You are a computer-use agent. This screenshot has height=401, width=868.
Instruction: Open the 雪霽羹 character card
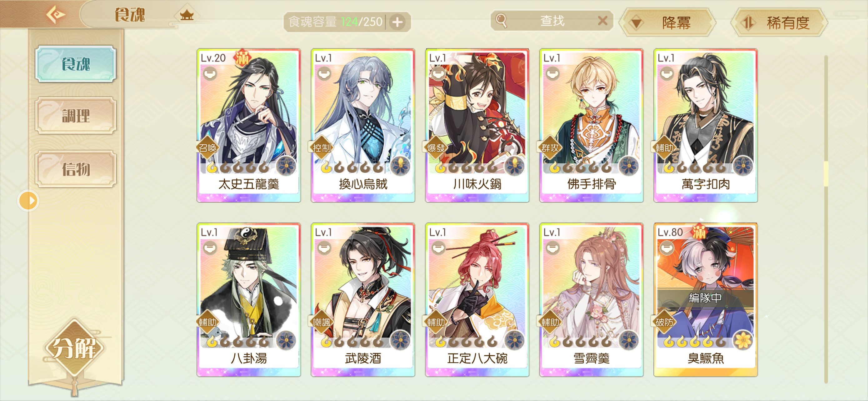[x=591, y=299]
